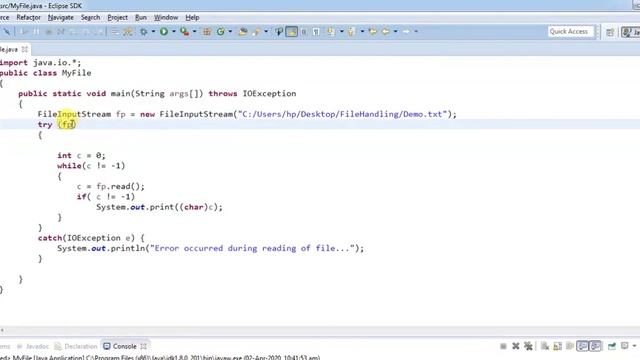Click the green Run button in toolbar

[x=164, y=31]
